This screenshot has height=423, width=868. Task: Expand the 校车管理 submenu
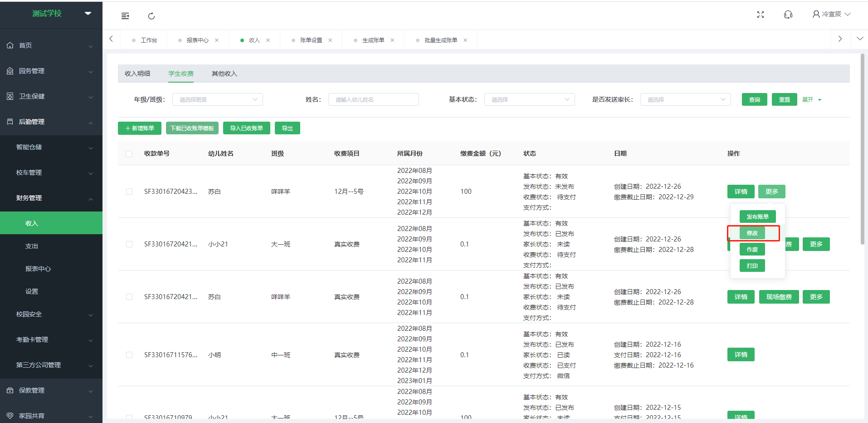[x=51, y=172]
